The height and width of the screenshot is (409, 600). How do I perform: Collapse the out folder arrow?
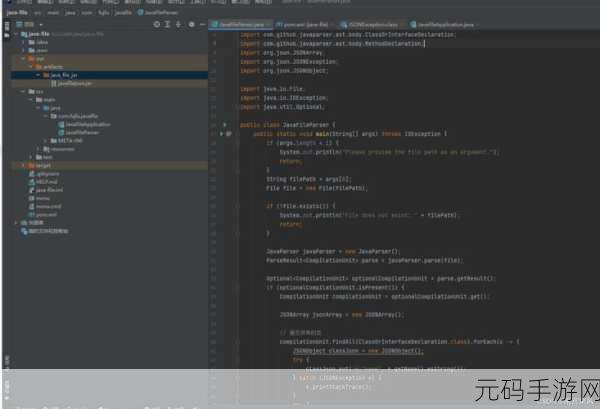coord(24,59)
